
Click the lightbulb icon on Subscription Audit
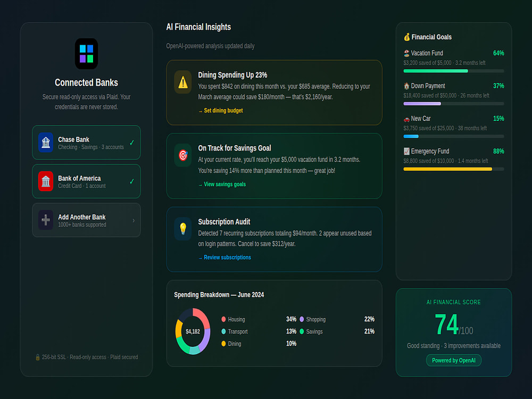click(183, 229)
